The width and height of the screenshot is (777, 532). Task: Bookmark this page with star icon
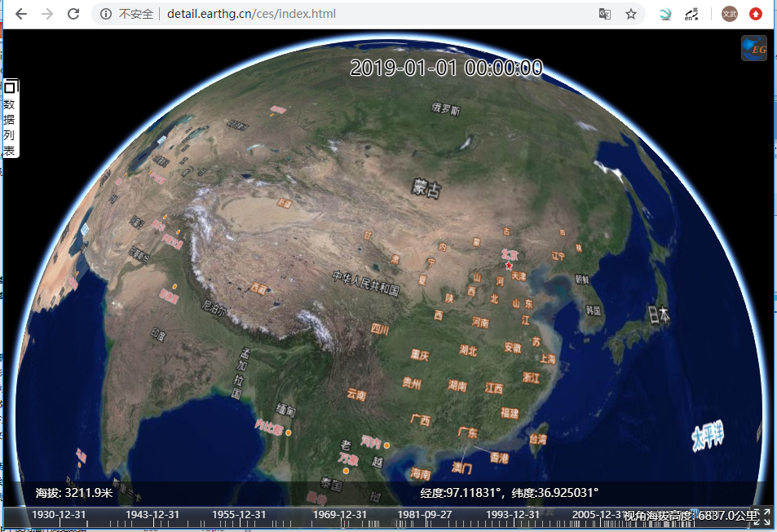630,14
